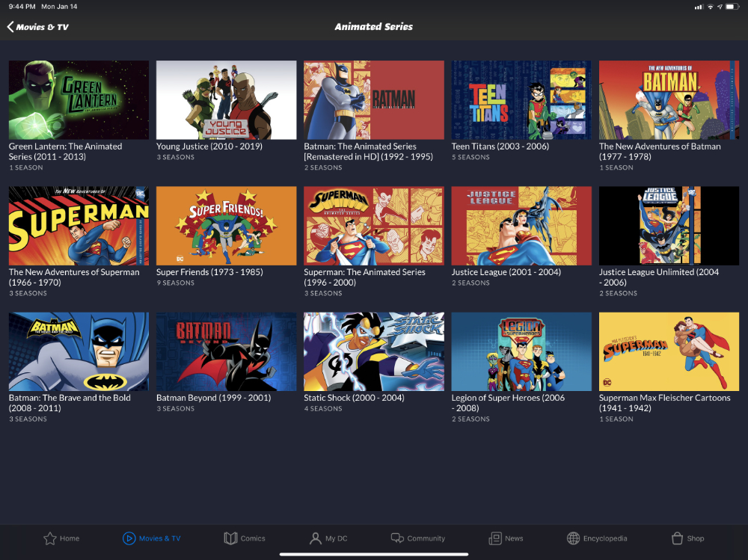Open Superman: The Animated Series thumbnail
Screen dimensions: 748x560
pyautogui.click(x=374, y=226)
